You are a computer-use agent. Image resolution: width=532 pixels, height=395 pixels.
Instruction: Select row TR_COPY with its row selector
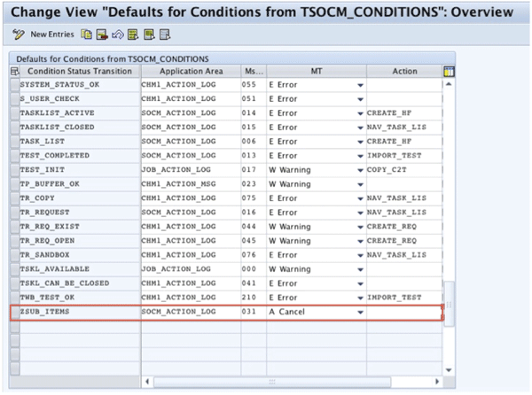14,198
